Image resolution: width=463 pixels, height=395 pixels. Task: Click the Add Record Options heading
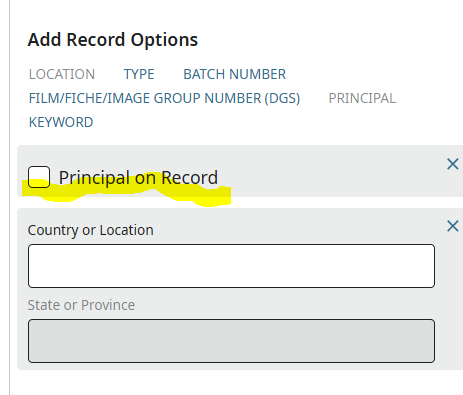(113, 40)
